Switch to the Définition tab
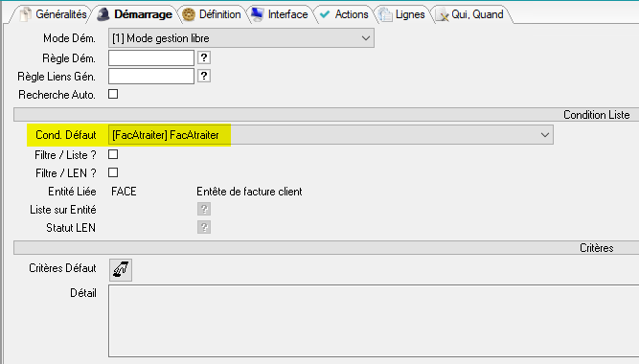The width and height of the screenshot is (639, 364). point(212,14)
